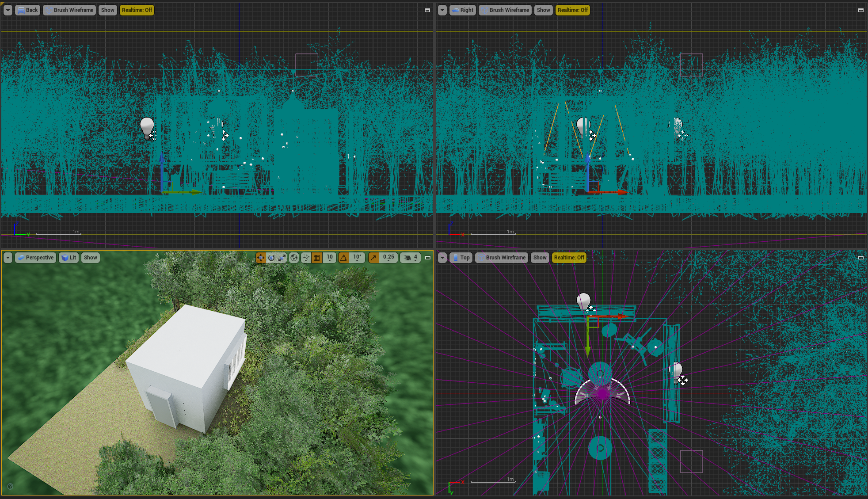Expand Back viewport options arrow
868x499 pixels.
coord(8,10)
